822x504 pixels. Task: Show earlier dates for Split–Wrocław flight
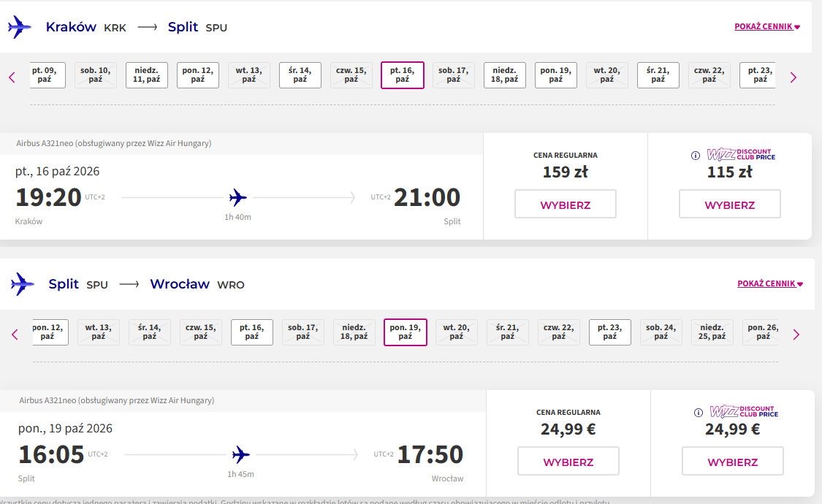pyautogui.click(x=15, y=335)
